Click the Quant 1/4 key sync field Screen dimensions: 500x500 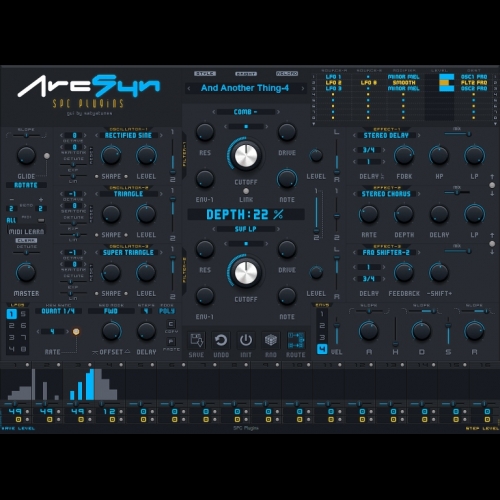point(58,311)
